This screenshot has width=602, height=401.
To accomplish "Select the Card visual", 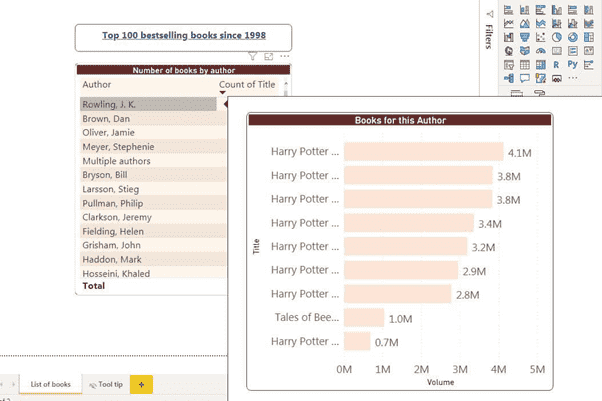I will 557,51.
